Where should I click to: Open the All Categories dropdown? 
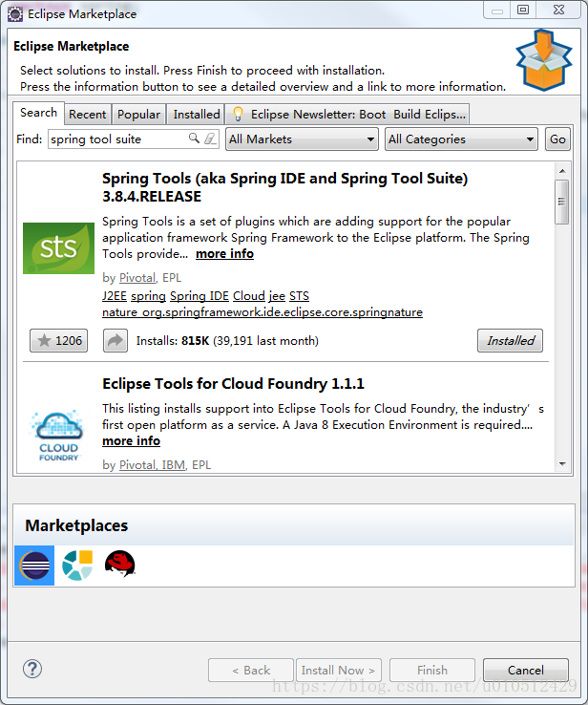[x=461, y=139]
